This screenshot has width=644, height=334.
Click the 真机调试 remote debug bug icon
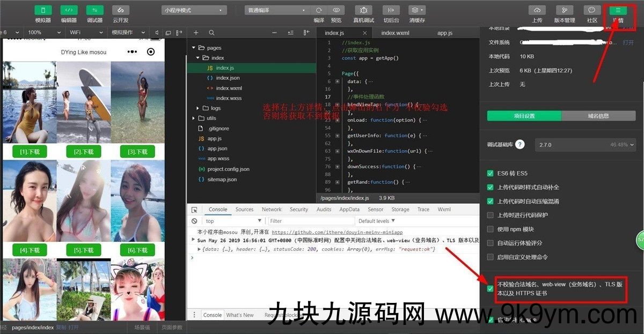tap(363, 10)
